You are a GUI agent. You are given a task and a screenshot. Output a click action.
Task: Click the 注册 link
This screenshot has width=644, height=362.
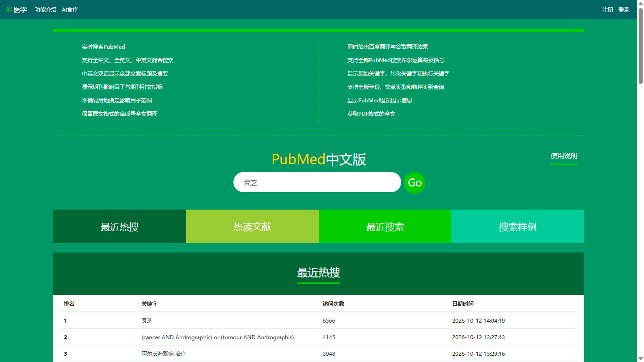tap(608, 9)
